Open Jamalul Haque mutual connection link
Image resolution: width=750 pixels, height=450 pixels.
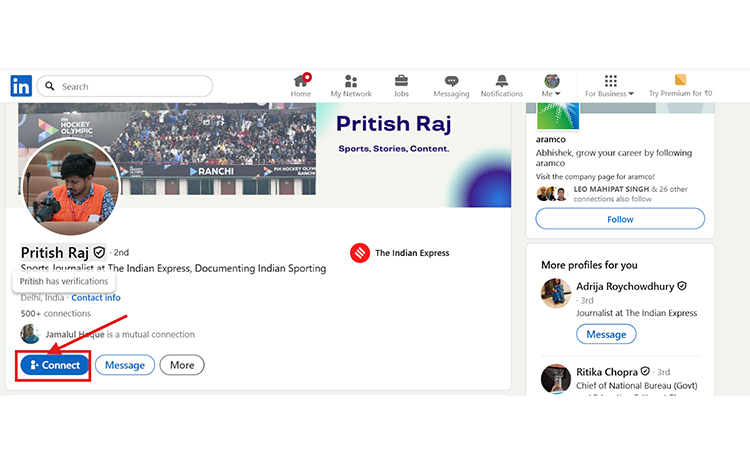[120, 334]
